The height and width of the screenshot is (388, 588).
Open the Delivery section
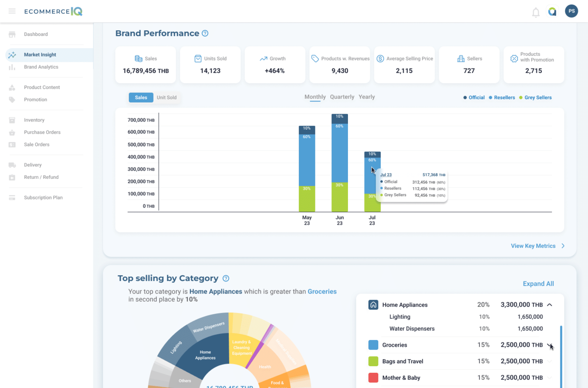click(33, 165)
